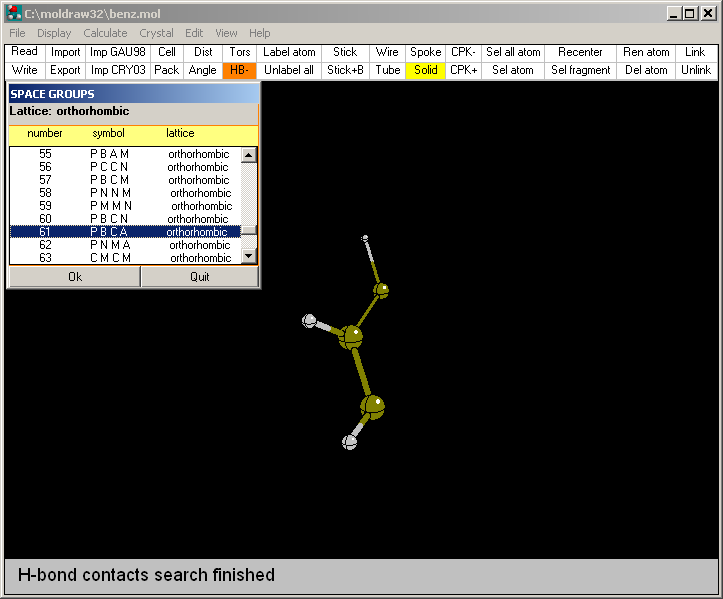The width and height of the screenshot is (723, 599).
Task: Click Quit in Space Groups dialog
Action: pyautogui.click(x=200, y=277)
